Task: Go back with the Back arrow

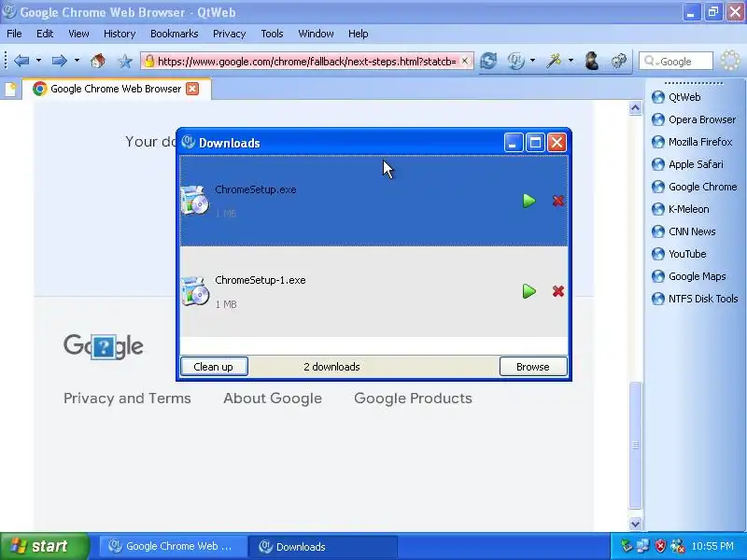Action: pyautogui.click(x=21, y=61)
